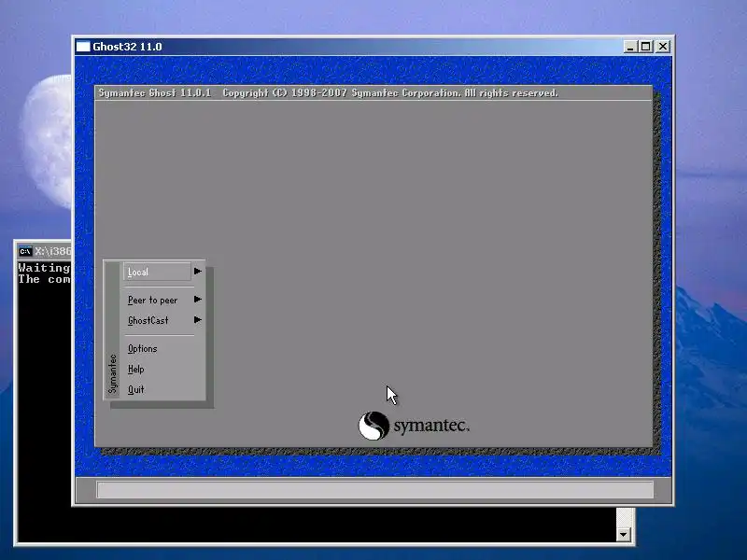The height and width of the screenshot is (560, 747).
Task: Expand the GhostCast submenu arrow
Action: pyautogui.click(x=198, y=320)
